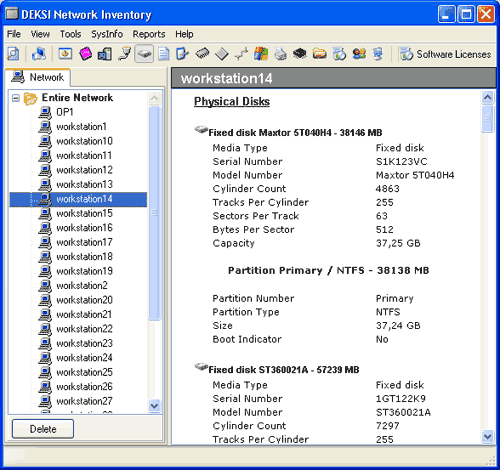Click the blue notebook with pen icon
Viewport: 500px width, 470px height.
182,54
